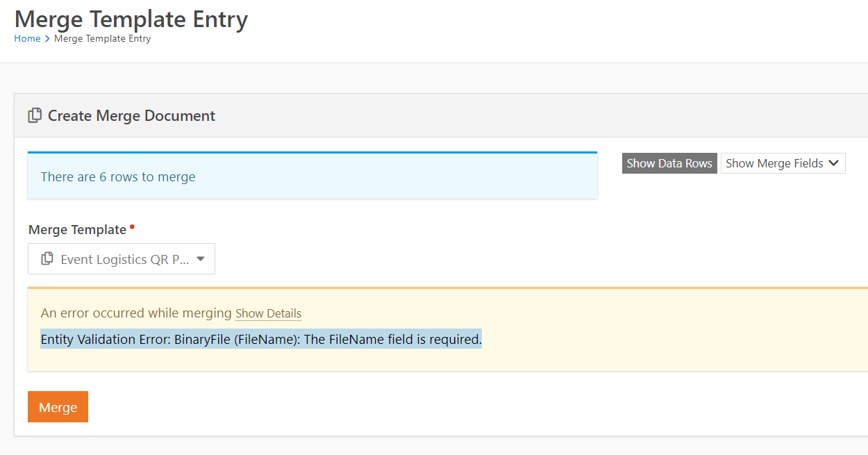868x455 pixels.
Task: Click 'An error occurred while merging' text
Action: [x=136, y=313]
